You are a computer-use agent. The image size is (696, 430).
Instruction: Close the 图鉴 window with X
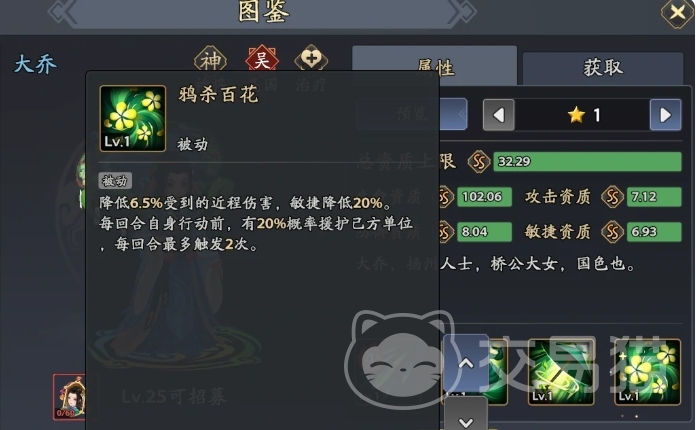point(677,12)
